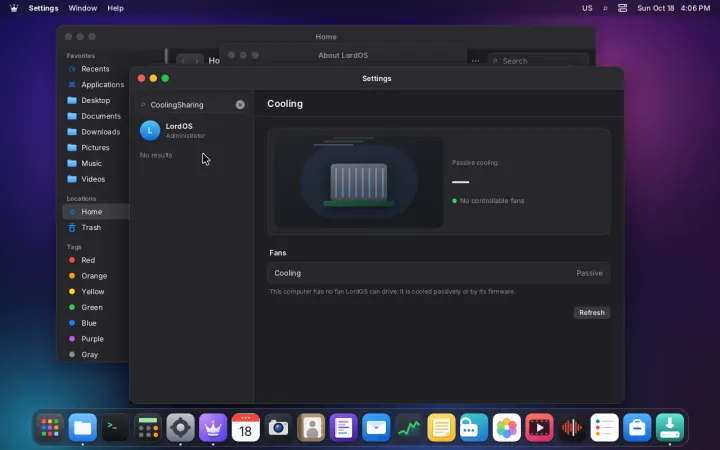Select the Purple tag in sidebar
Screen dimensions: 720x450
point(92,339)
